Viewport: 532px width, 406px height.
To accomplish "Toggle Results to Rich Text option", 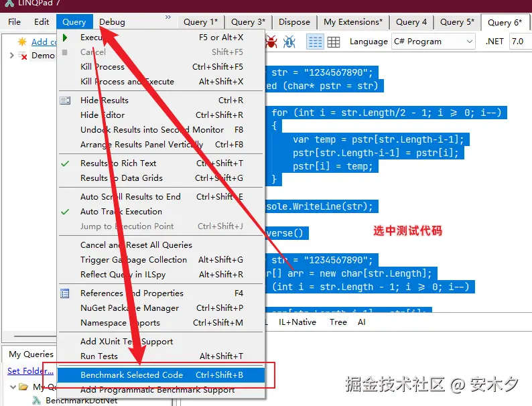I will 161,163.
